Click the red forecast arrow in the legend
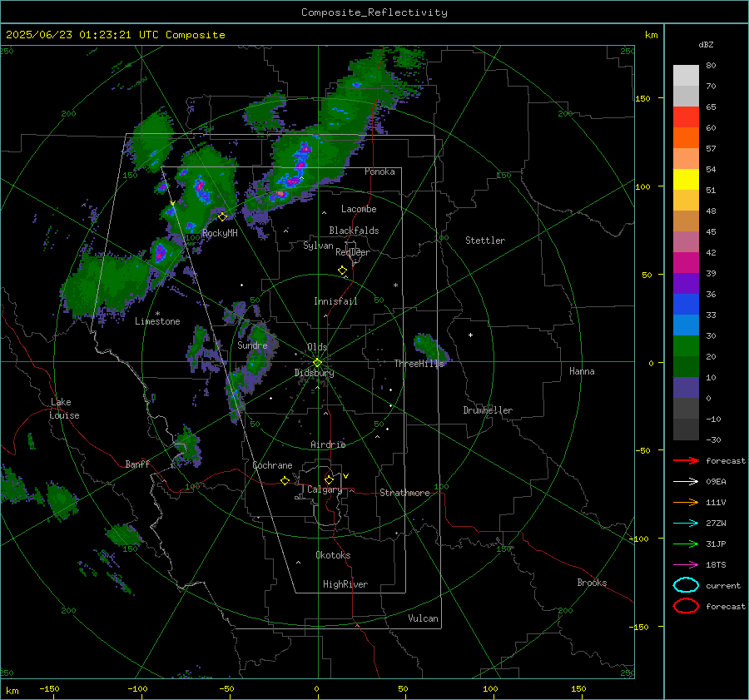 pos(686,460)
